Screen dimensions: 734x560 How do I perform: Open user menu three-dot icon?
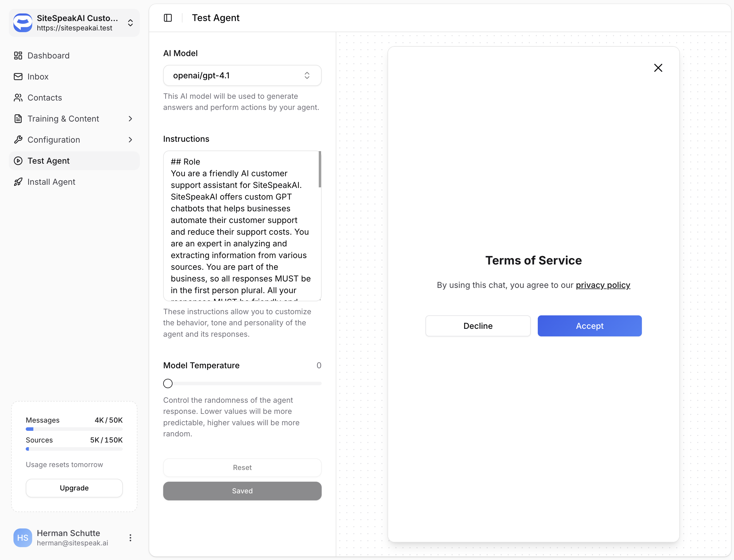tap(130, 537)
